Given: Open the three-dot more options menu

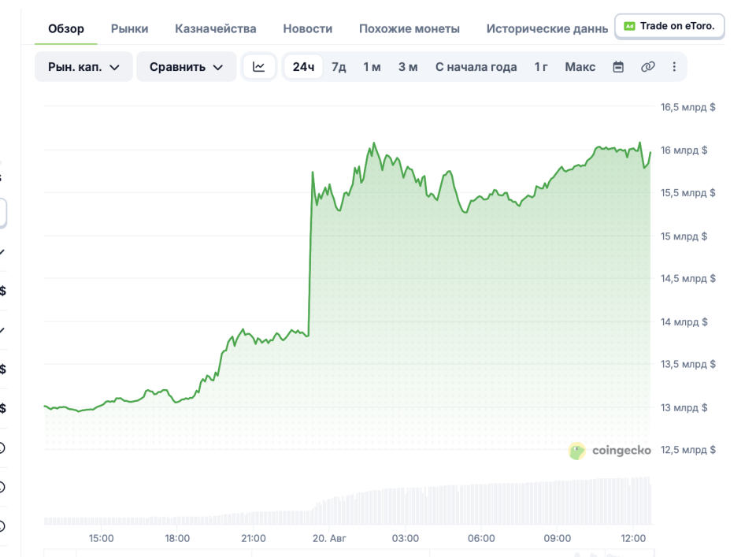Looking at the screenshot, I should (x=674, y=66).
